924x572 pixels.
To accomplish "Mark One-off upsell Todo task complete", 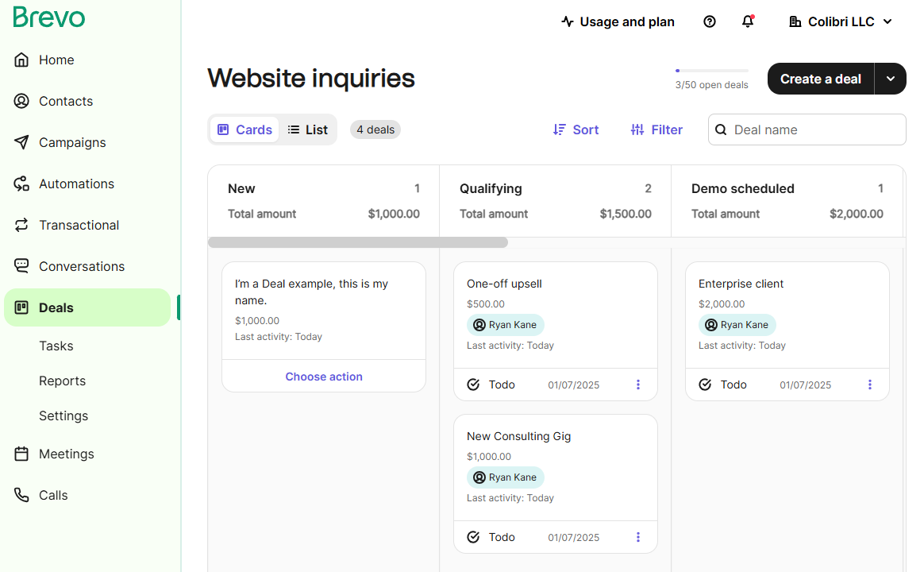I will [473, 385].
